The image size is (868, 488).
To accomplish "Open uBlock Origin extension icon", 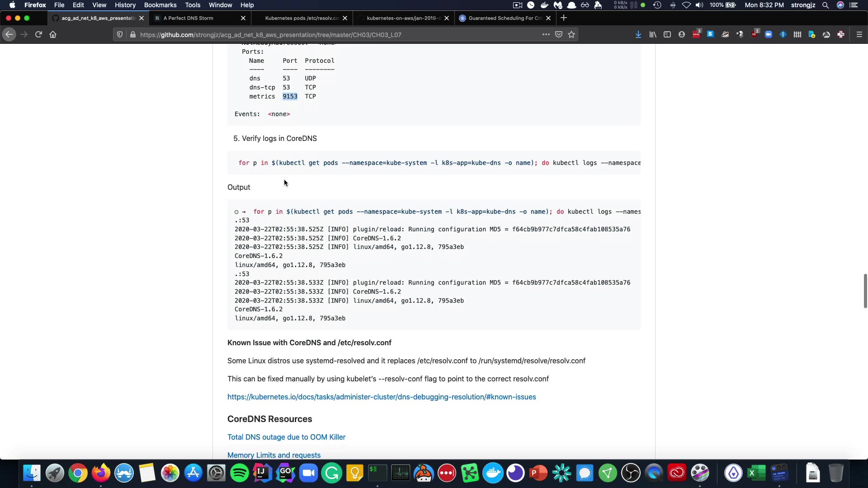I will 754,35.
